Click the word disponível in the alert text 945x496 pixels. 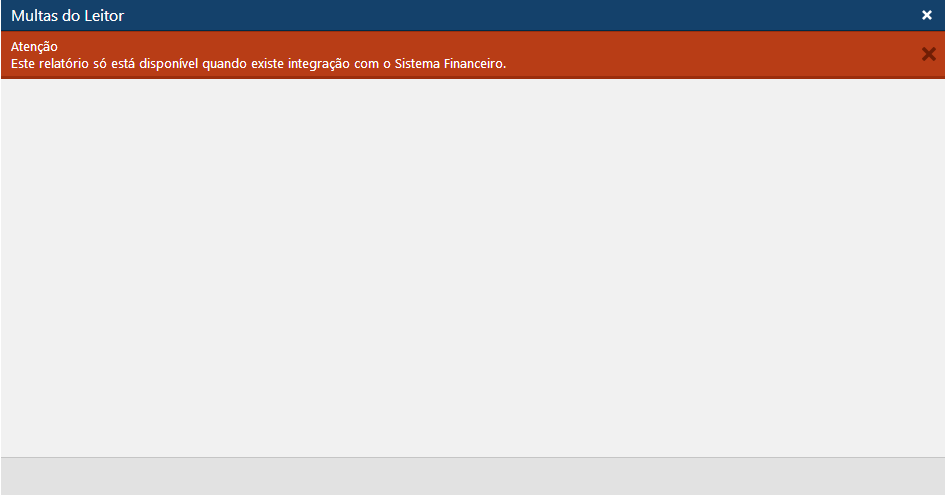[168, 64]
